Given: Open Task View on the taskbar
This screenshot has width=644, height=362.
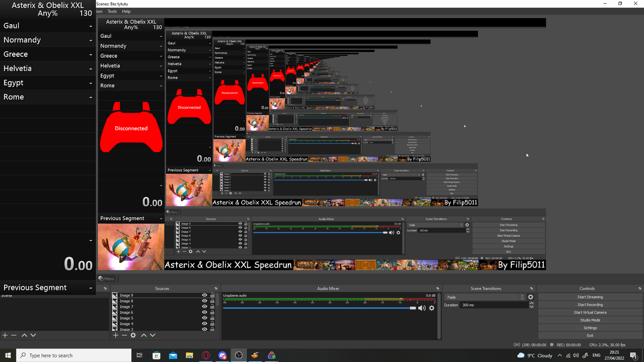Looking at the screenshot, I should tap(140, 355).
